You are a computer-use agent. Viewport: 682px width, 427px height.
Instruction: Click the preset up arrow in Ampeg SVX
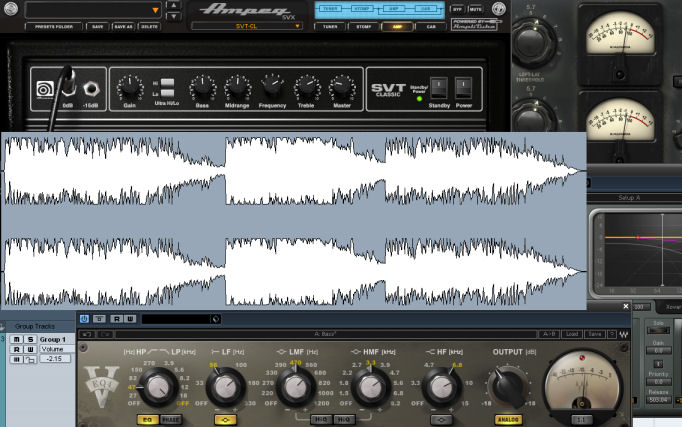(174, 5)
